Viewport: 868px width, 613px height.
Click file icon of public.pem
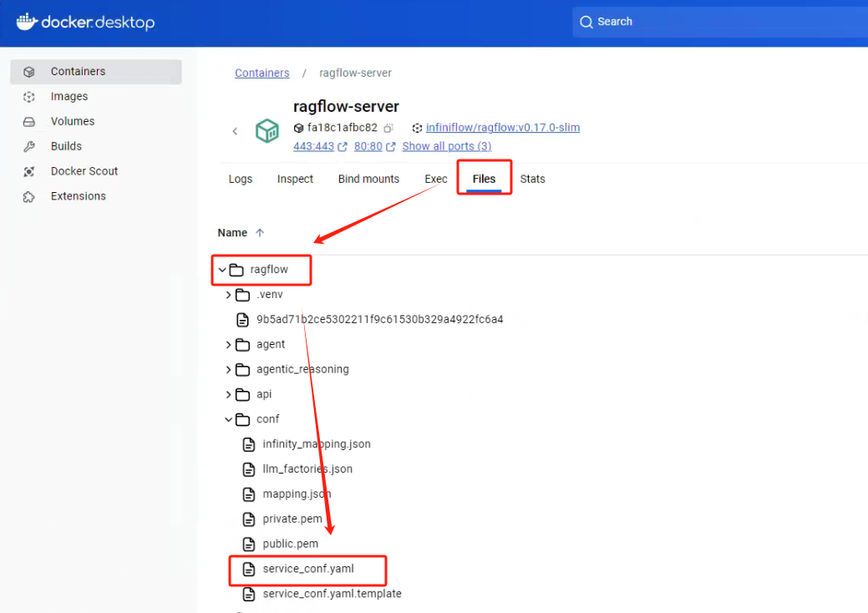click(x=249, y=544)
